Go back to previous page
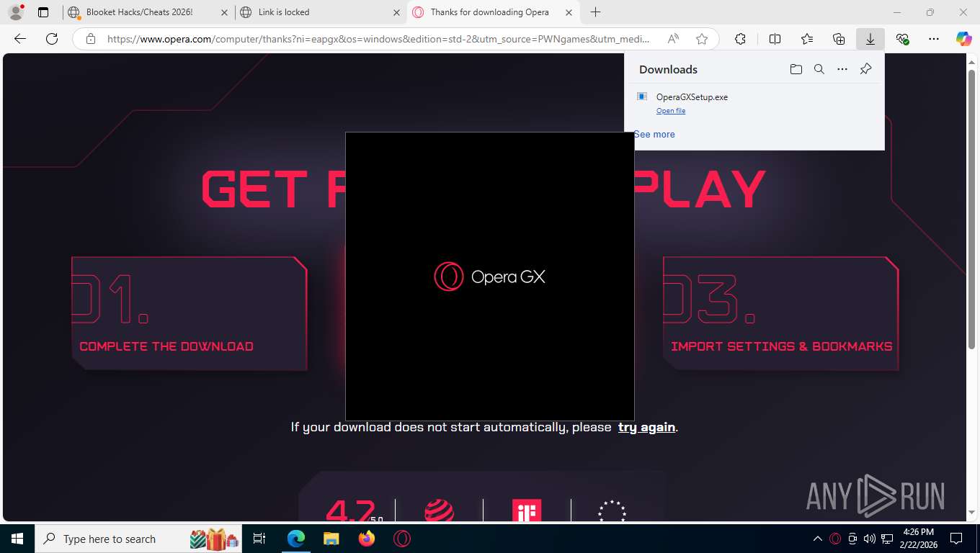The width and height of the screenshot is (980, 553). [20, 39]
